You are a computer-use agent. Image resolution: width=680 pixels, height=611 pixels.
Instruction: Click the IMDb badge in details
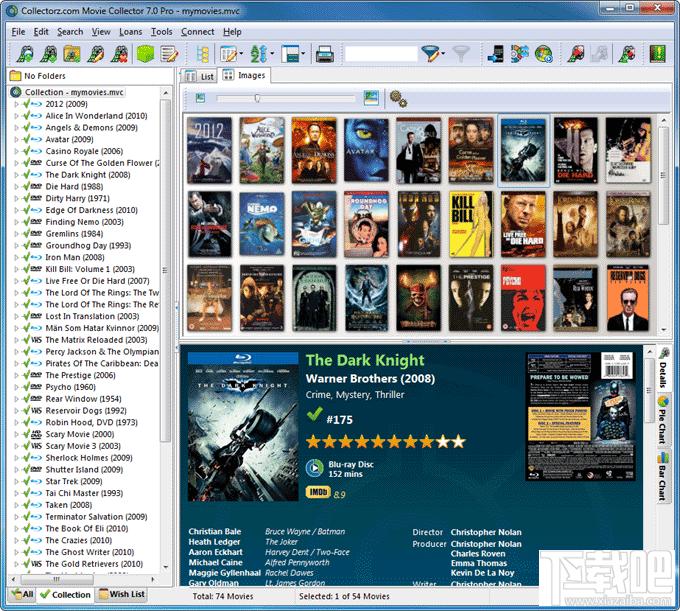pyautogui.click(x=318, y=492)
